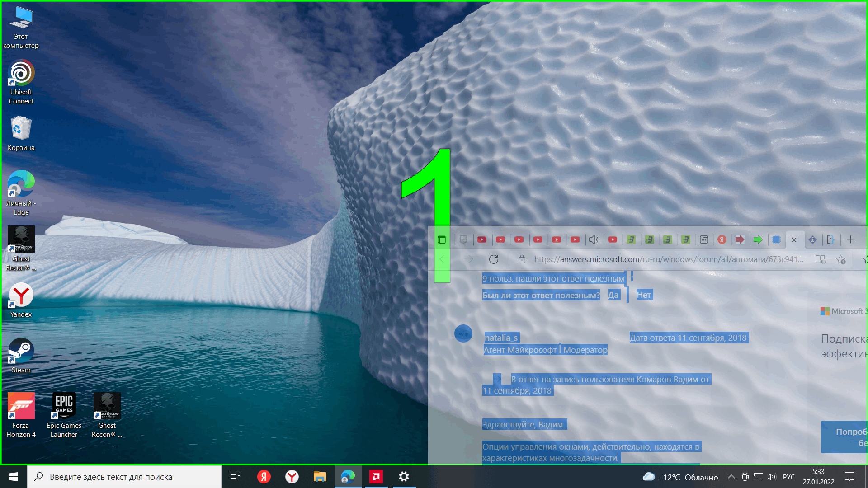Open Yandex Browser from the taskbar

point(292,477)
